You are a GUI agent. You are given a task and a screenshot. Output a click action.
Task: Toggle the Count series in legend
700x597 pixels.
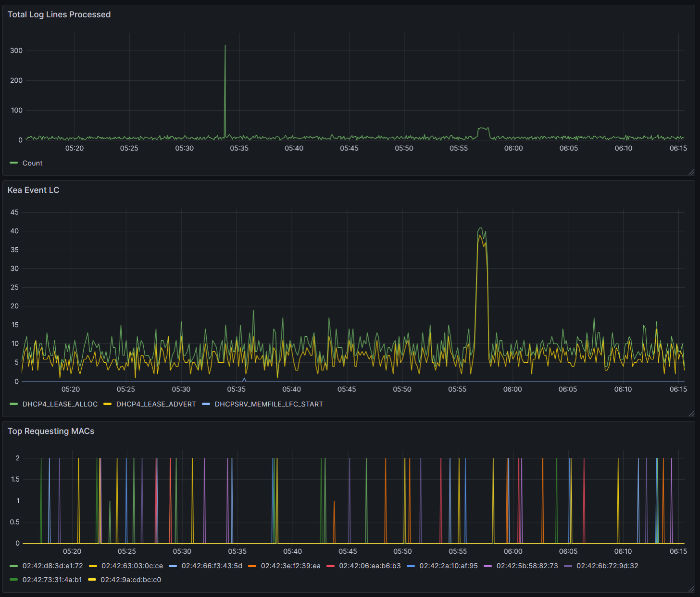coord(32,163)
